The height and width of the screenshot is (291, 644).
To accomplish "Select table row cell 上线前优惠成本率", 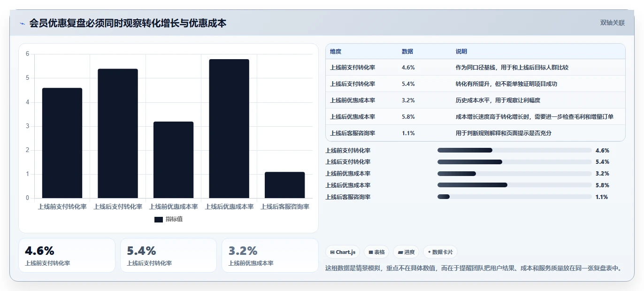I will (x=353, y=100).
